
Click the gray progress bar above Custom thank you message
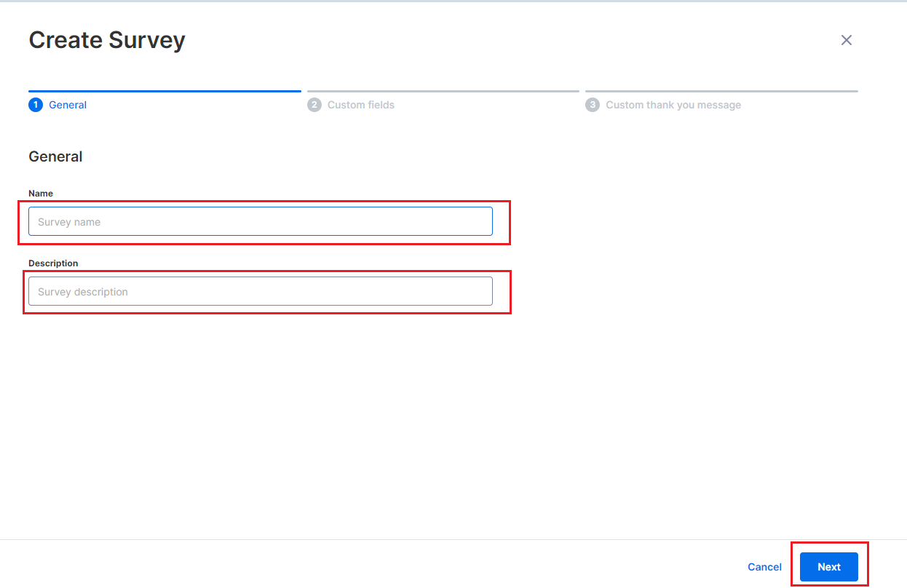[721, 90]
